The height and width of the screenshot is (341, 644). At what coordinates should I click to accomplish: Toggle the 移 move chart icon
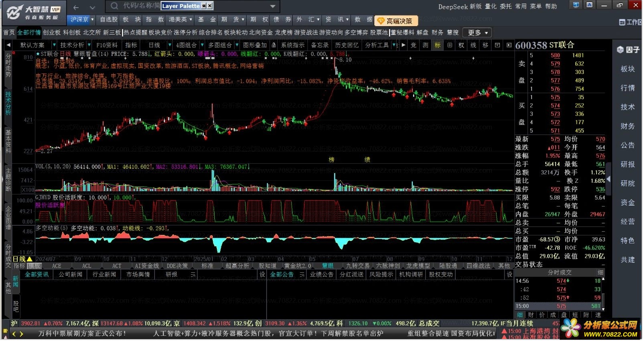click(485, 45)
